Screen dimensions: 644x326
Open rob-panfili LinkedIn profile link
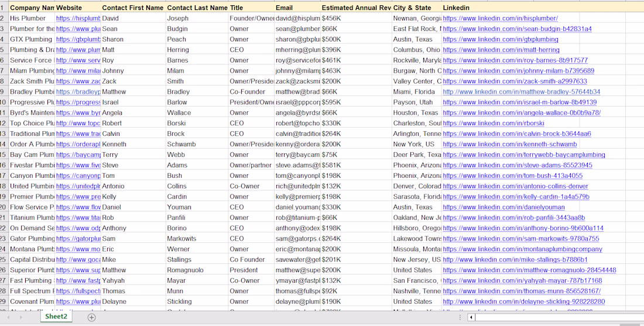click(514, 218)
